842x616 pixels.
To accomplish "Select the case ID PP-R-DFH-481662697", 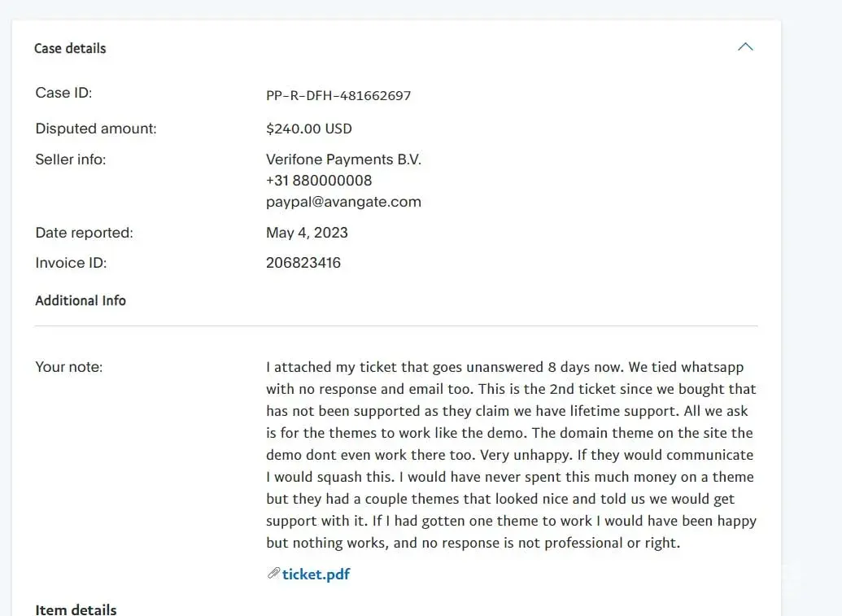I will pyautogui.click(x=338, y=95).
